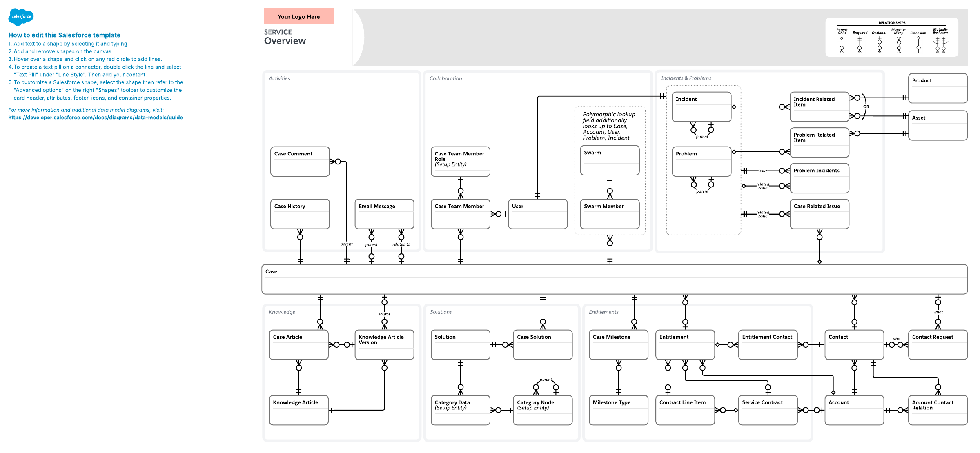Select the Parent-Child relationship symbol in legend

(842, 45)
